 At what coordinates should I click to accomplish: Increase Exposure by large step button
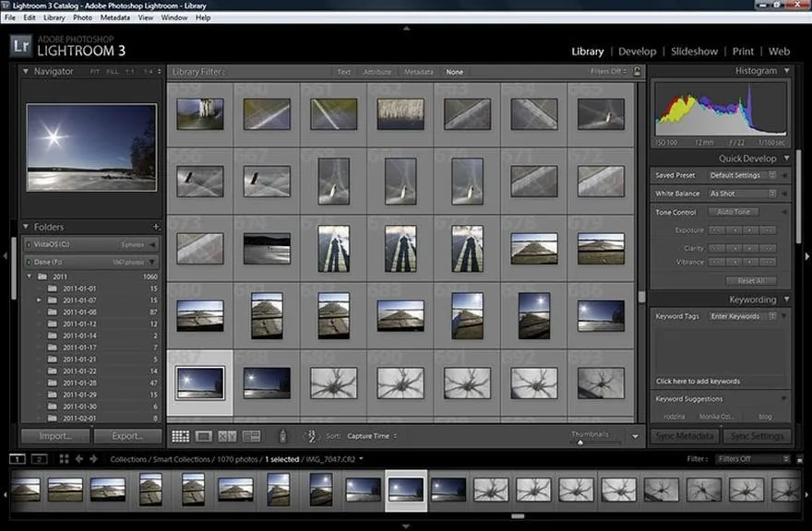[x=769, y=230]
